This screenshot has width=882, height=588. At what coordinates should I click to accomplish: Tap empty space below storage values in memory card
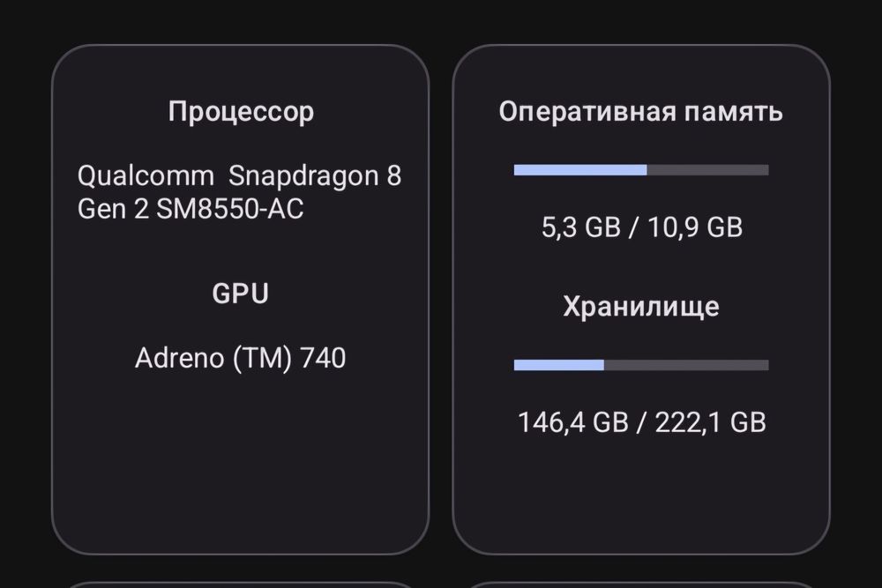coord(640,494)
